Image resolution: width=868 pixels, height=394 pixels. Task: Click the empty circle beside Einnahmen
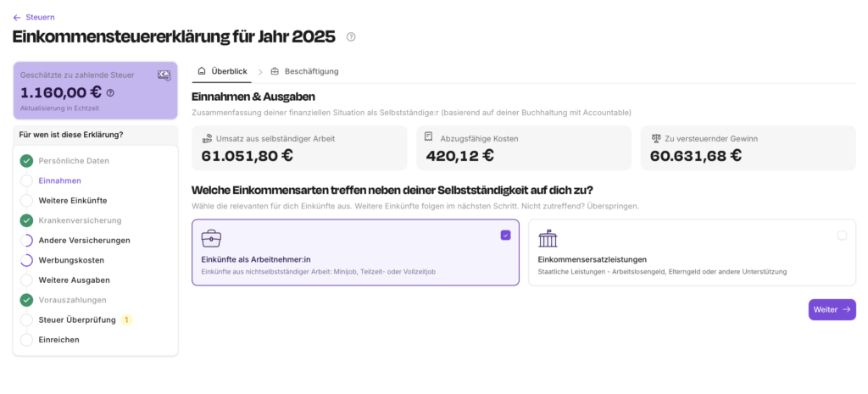point(26,181)
